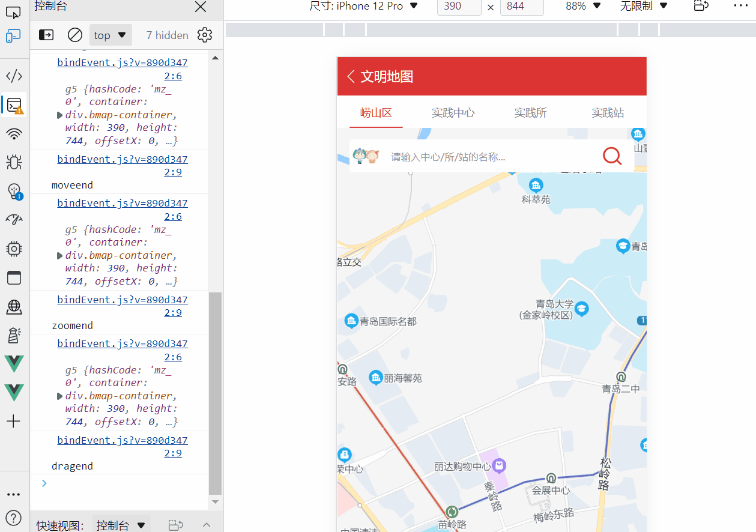Click the 7 hidden messages label
The image size is (756, 532).
pos(167,35)
